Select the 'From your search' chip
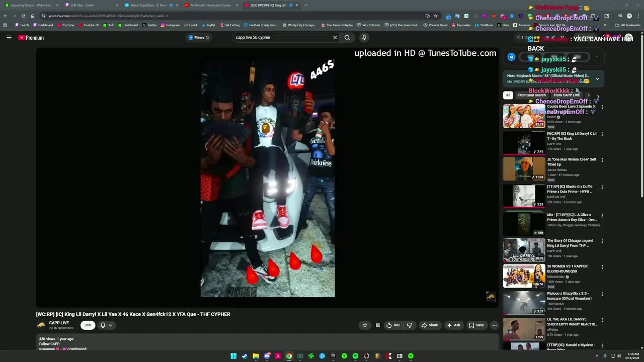Viewport: 644px width, 362px height. coord(532,95)
